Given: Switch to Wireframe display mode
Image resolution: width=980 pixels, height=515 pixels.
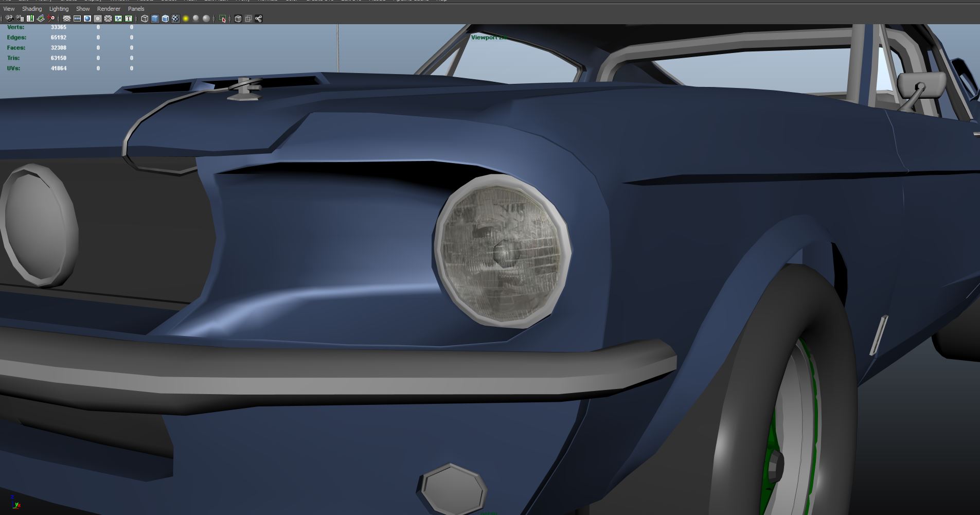Looking at the screenshot, I should click(x=145, y=19).
